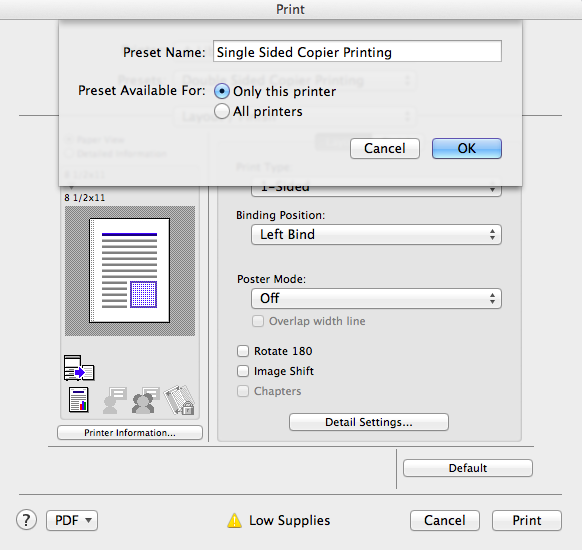This screenshot has height=550, width=582.
Task: Click the single user authentication icon
Action: tap(114, 400)
